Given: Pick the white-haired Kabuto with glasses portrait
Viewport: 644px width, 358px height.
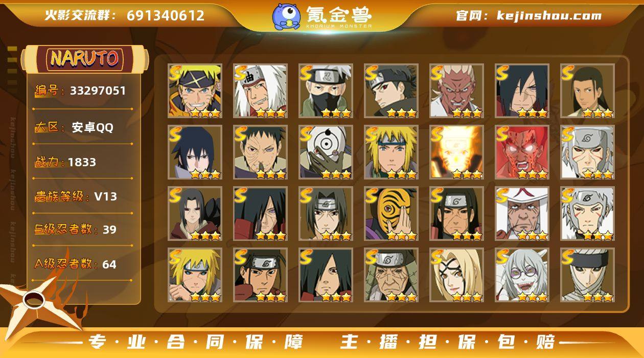Looking at the screenshot, I should click(522, 275).
